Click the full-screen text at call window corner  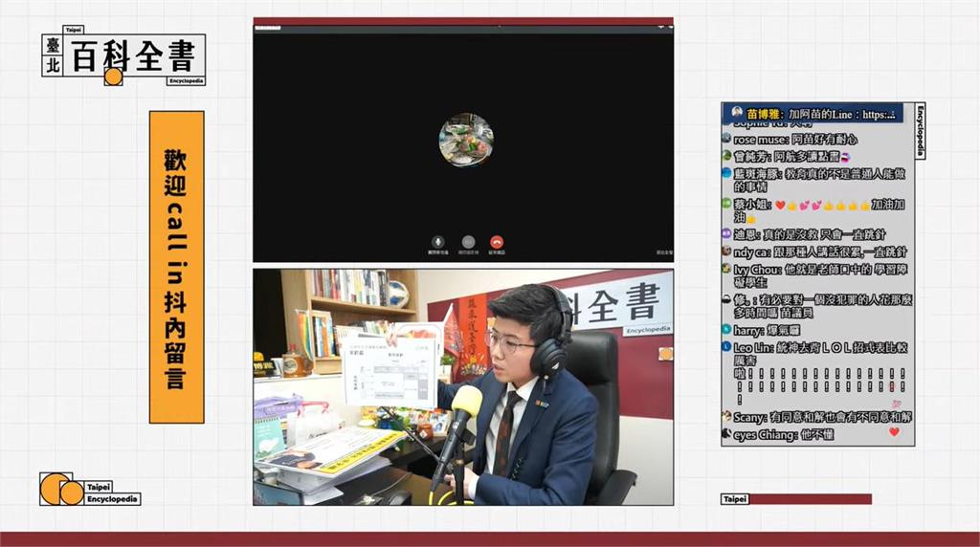click(x=664, y=252)
